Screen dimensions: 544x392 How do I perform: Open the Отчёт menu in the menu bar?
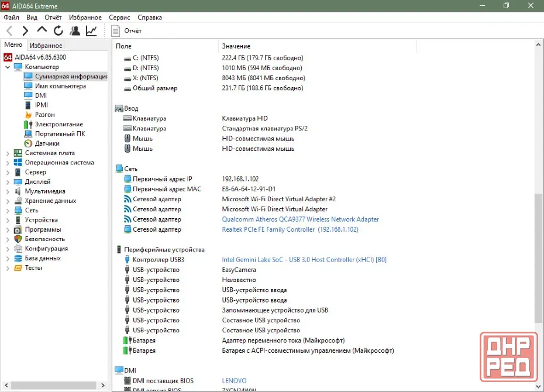pyautogui.click(x=53, y=18)
